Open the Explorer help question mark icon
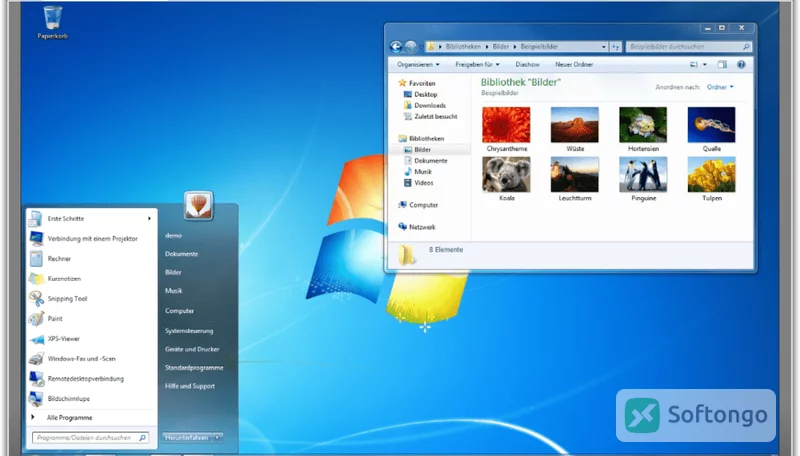The width and height of the screenshot is (800, 456). (x=741, y=64)
